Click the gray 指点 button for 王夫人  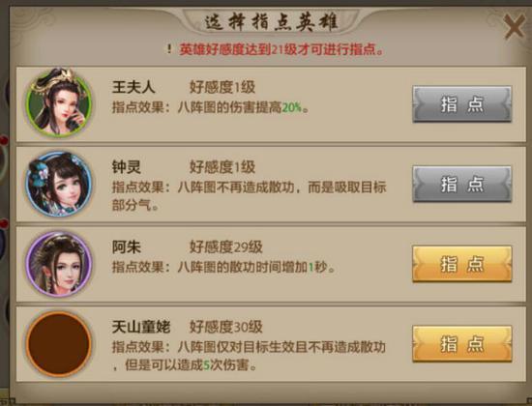pos(461,103)
